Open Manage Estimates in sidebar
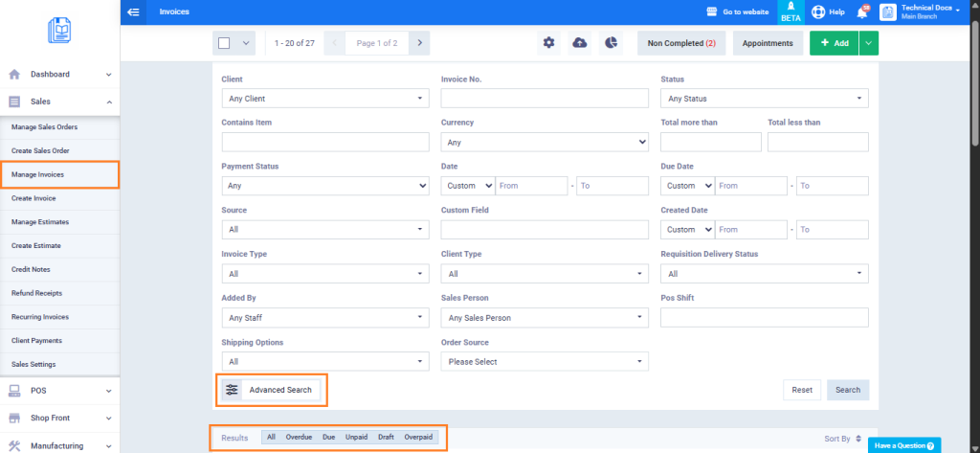The width and height of the screenshot is (980, 453). 40,222
